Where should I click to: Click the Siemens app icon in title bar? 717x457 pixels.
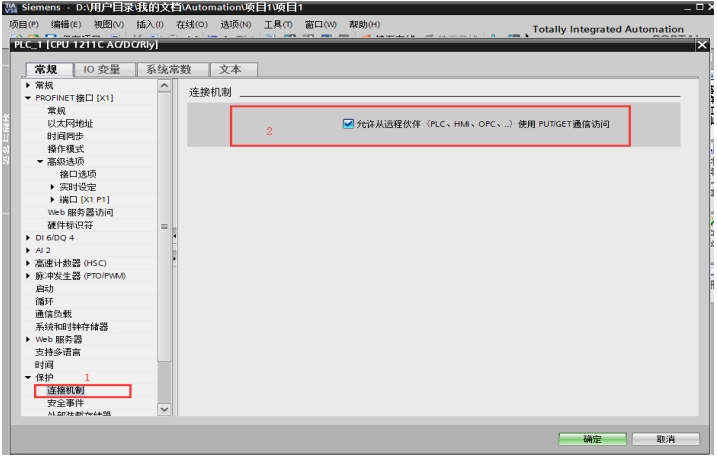coord(10,8)
